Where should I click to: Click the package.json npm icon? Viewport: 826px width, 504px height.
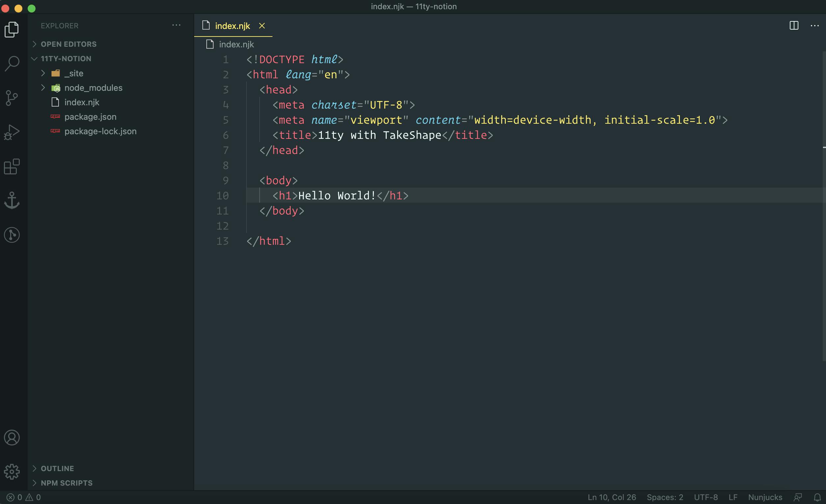tap(55, 116)
